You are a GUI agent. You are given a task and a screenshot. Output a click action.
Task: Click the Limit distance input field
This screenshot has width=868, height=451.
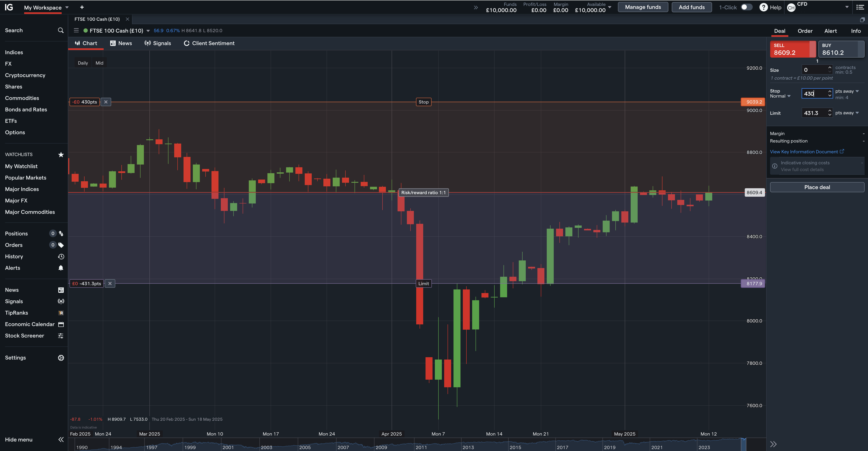pos(817,113)
